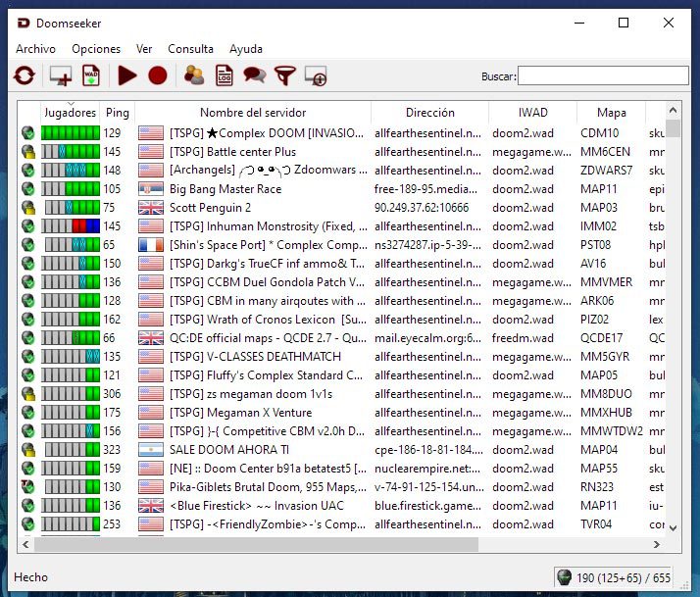Select '[TSPG] Megaman X Venture' server
The width and height of the screenshot is (700, 597).
240,413
